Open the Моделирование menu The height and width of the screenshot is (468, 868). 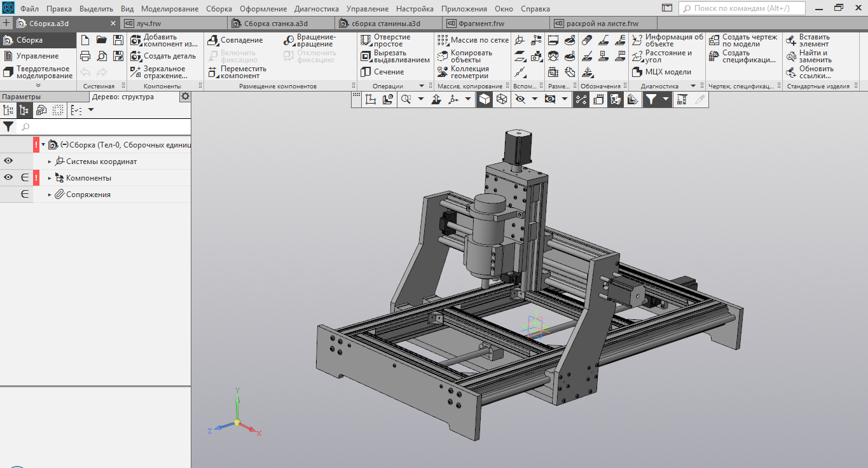click(x=170, y=9)
